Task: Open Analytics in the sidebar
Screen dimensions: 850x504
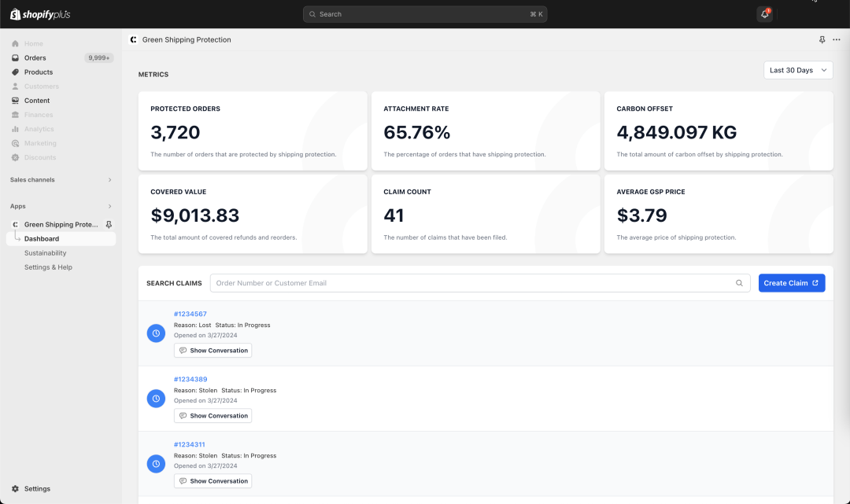Action: 39,129
